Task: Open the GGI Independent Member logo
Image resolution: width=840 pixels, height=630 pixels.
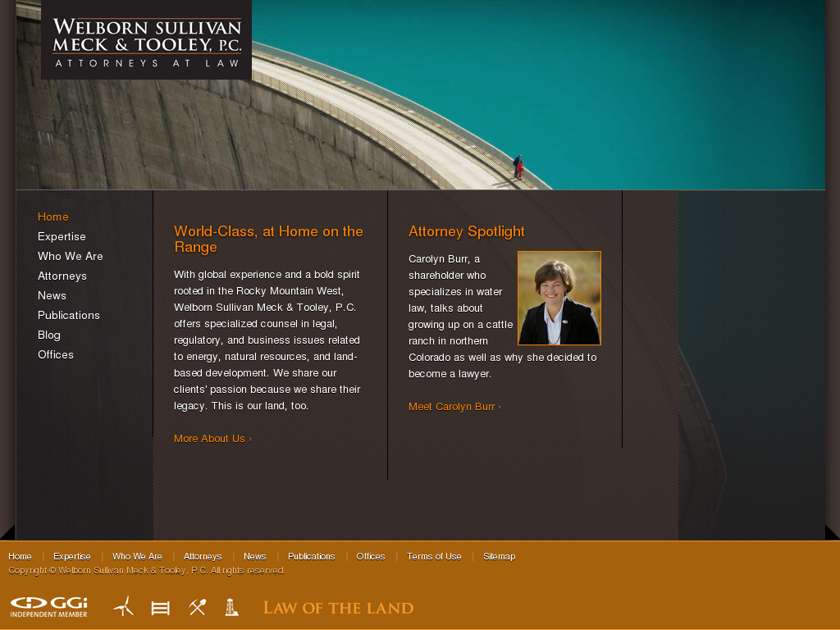Action: 48,607
